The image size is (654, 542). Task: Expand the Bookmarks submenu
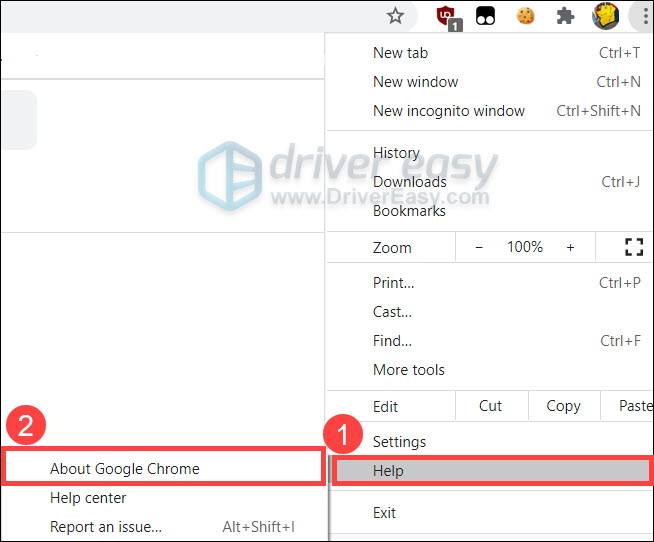pos(490,211)
